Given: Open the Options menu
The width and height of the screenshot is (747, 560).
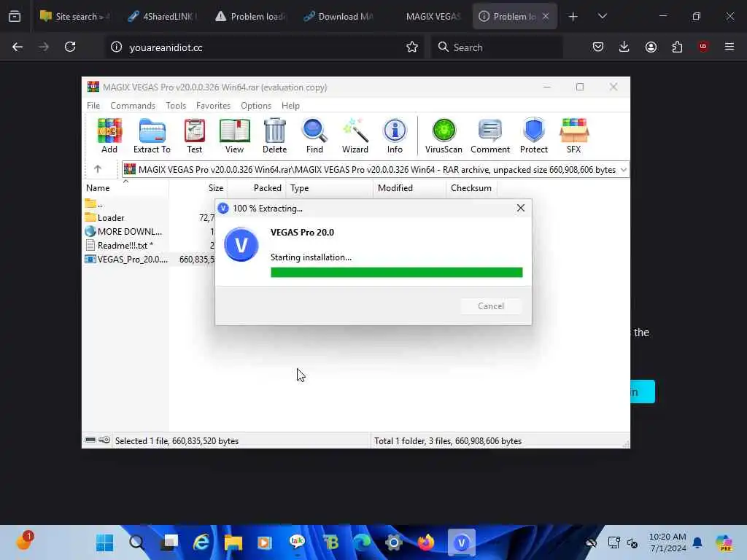Looking at the screenshot, I should pos(256,106).
